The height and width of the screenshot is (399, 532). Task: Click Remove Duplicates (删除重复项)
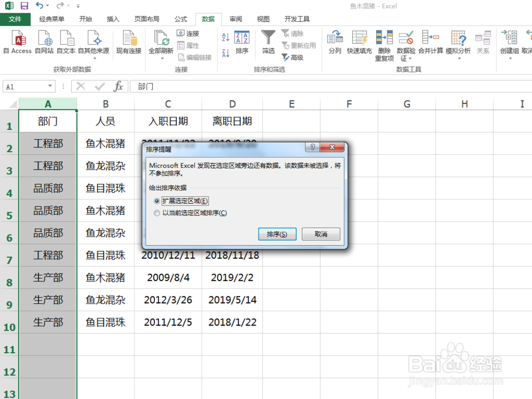[384, 45]
